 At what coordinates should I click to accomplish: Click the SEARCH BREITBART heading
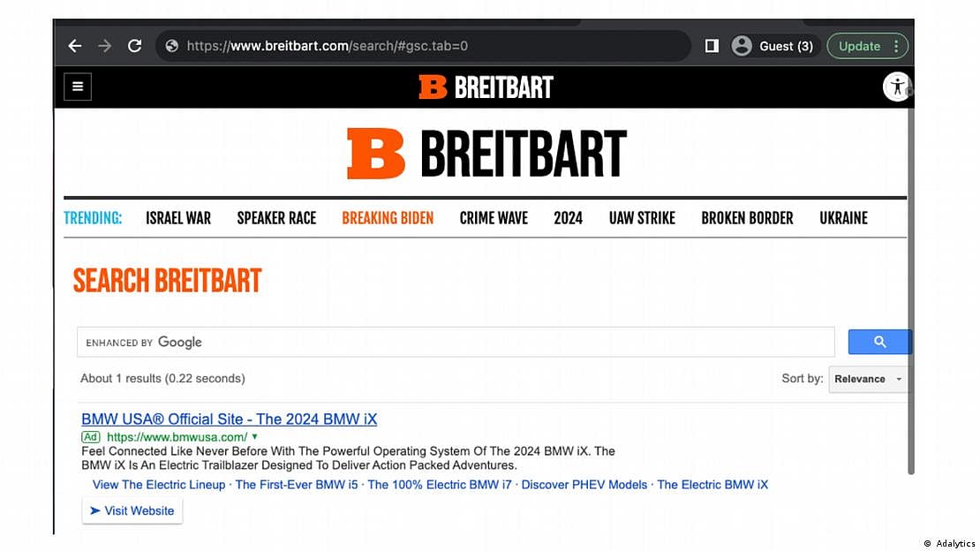click(x=167, y=281)
